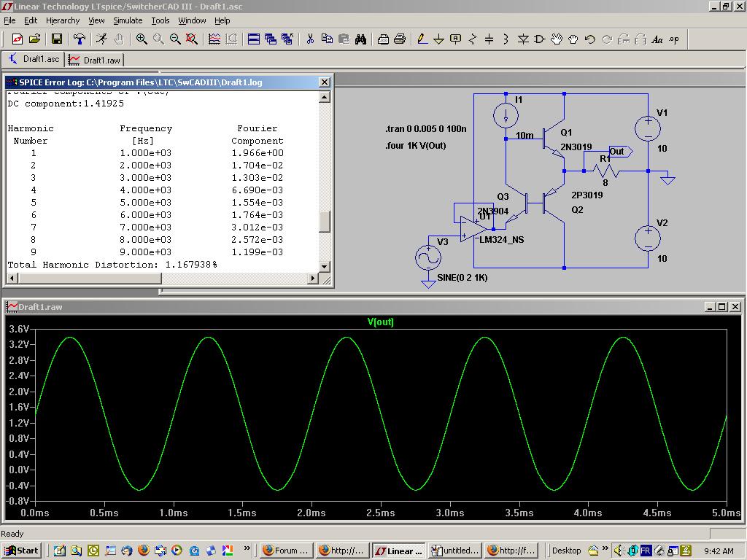Image resolution: width=747 pixels, height=560 pixels.
Task: Click the V(out) trace label
Action: pyautogui.click(x=380, y=322)
